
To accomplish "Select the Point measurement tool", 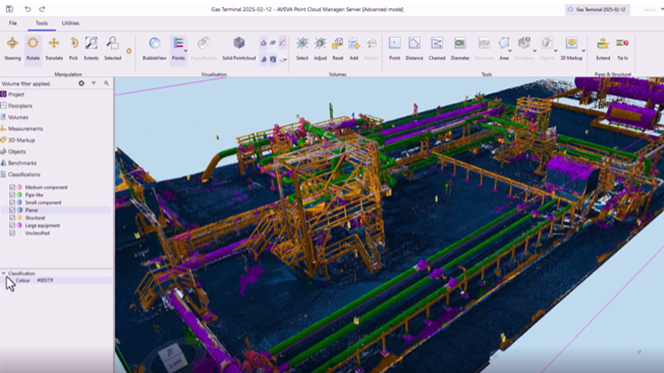I will pos(394,48).
